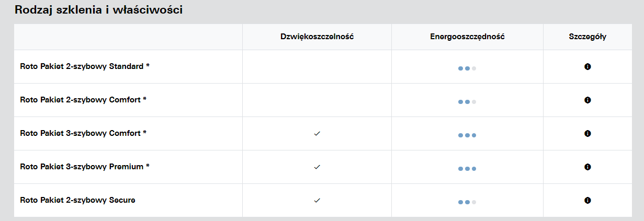The width and height of the screenshot is (644, 221).
Task: Select Roto Pakiet 3-szybowy Comfort label
Action: click(x=83, y=133)
